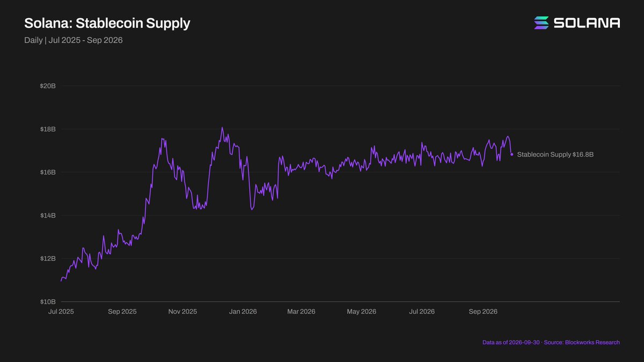Image resolution: width=644 pixels, height=362 pixels.
Task: Click the $14B y-axis label
Action: tap(48, 216)
